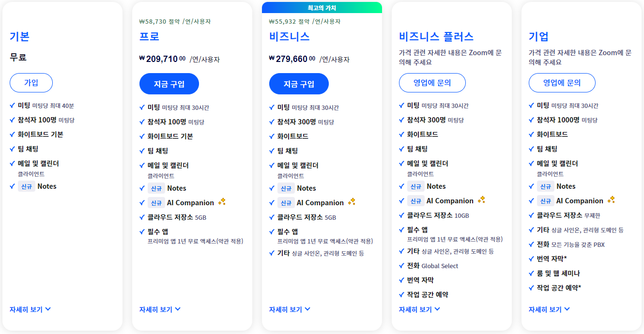The image size is (644, 334).
Task: Click the AI Companion sparkle icon in Business plan
Action: coord(353,202)
